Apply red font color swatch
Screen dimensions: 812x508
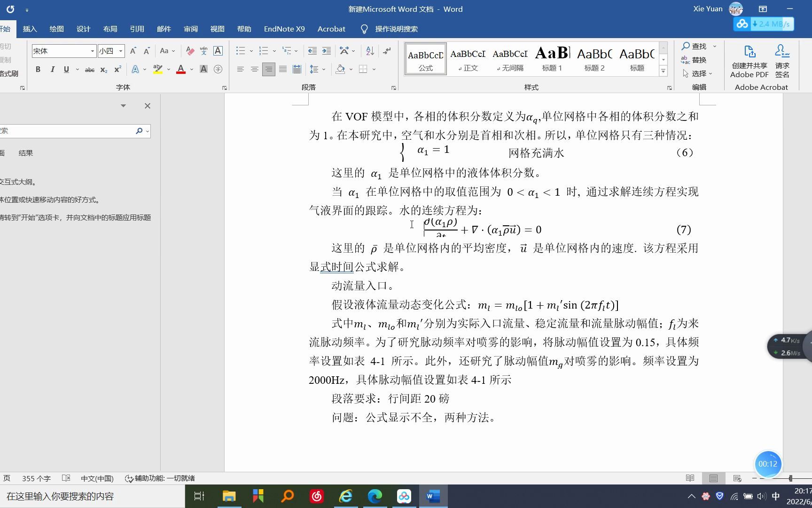click(181, 69)
